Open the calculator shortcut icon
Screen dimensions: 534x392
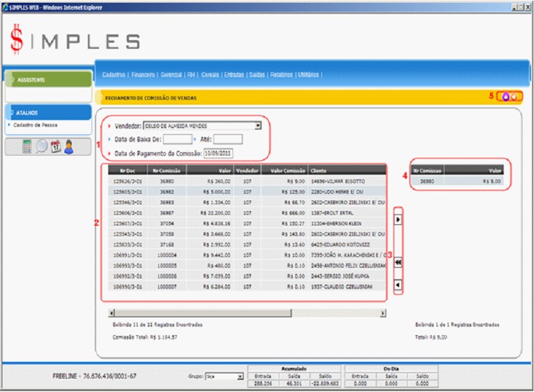pyautogui.click(x=27, y=147)
